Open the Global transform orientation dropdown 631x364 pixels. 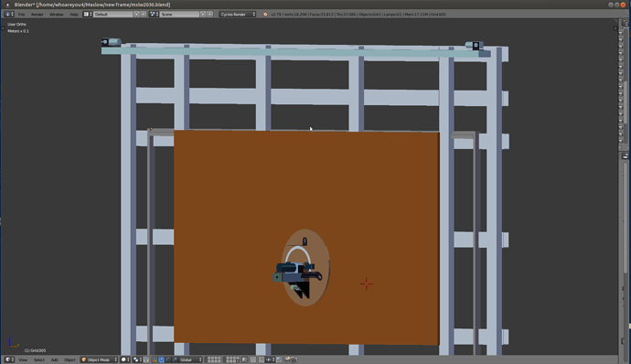coord(190,359)
